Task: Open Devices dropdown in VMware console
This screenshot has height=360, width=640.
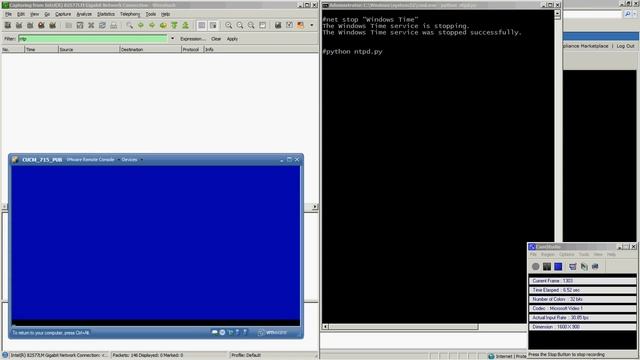Action: (x=132, y=160)
